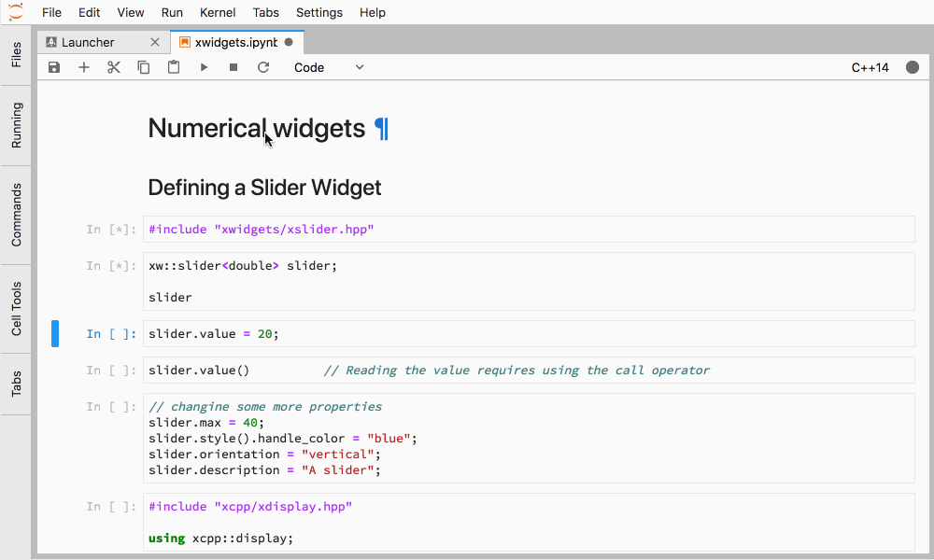This screenshot has width=934, height=560.
Task: Click the xw::slider<double> slider; line
Action: (243, 265)
